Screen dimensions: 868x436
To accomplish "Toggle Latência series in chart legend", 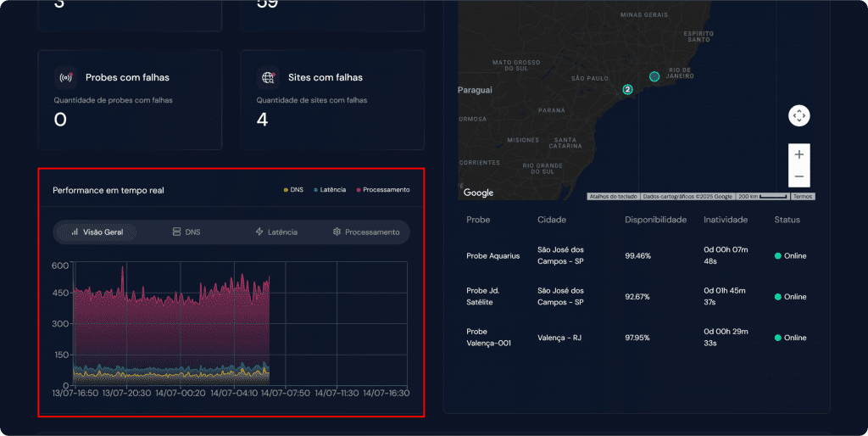I will pyautogui.click(x=330, y=190).
